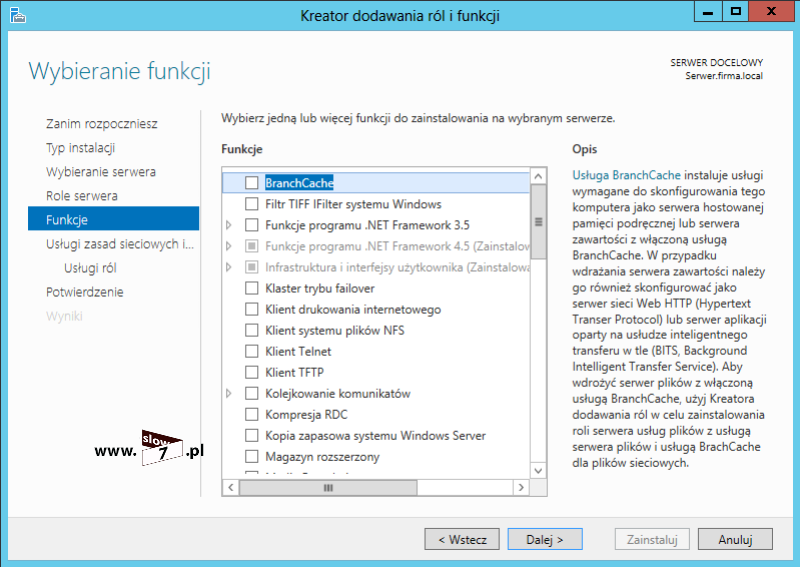800x567 pixels.
Task: Go to Role serwera step
Action: click(x=81, y=196)
